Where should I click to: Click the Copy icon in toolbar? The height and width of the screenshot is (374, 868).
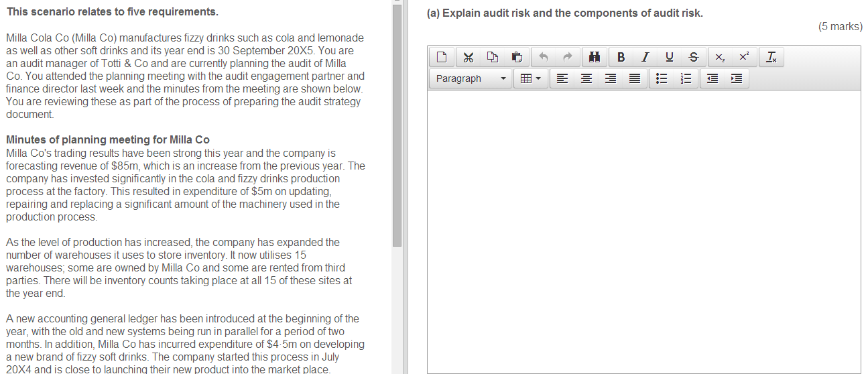493,58
